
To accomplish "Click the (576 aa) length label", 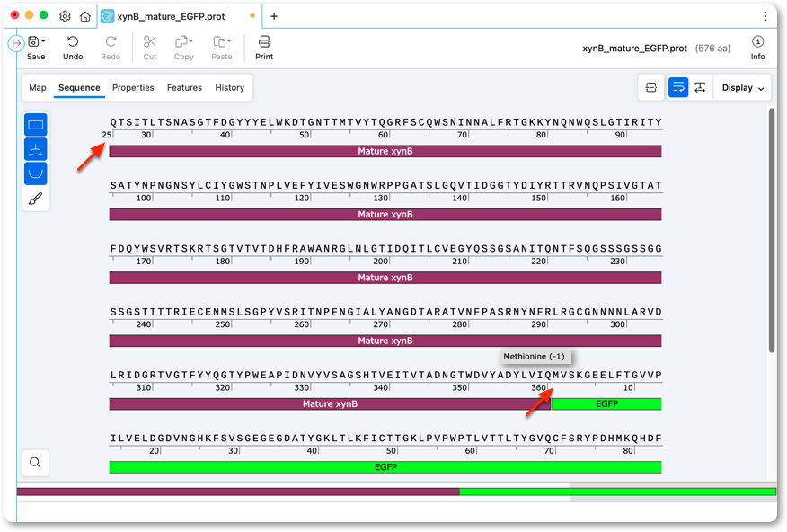I will [x=712, y=49].
